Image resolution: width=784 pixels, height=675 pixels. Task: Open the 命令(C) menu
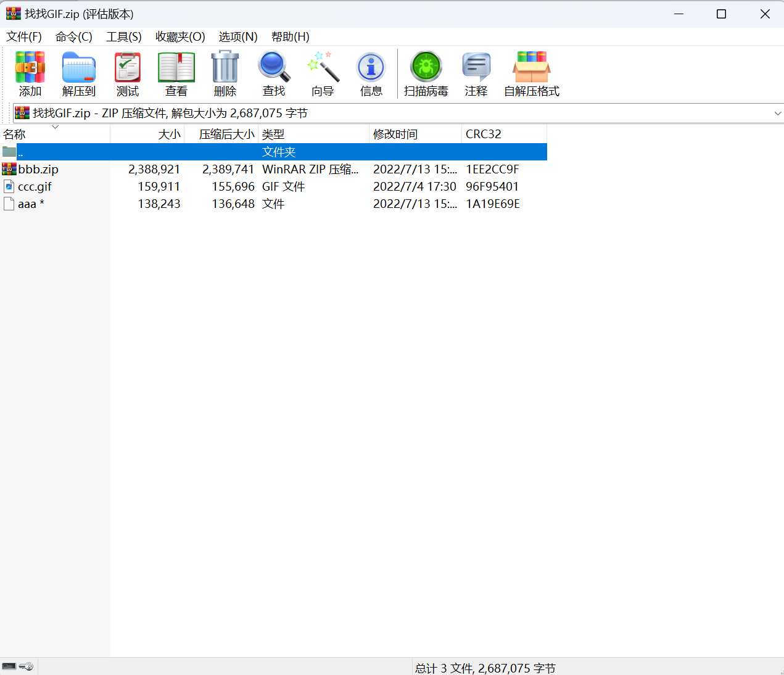[x=74, y=36]
